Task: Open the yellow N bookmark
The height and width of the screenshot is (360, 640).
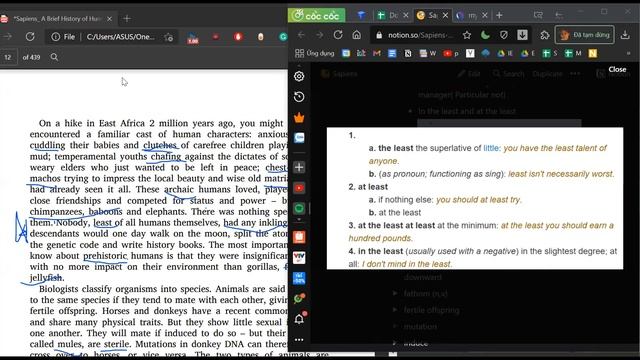Action: click(593, 53)
